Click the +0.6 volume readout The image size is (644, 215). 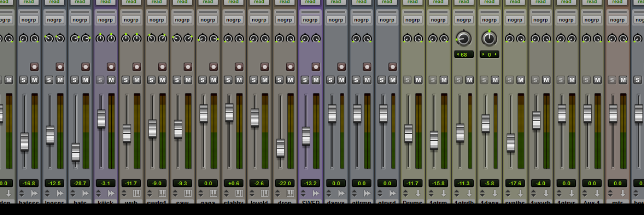234,183
